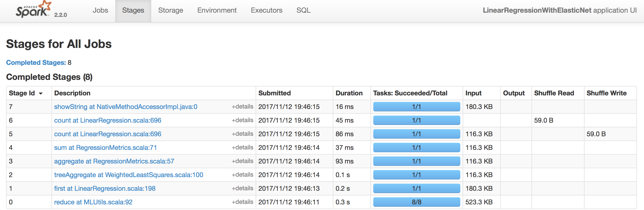
Task: Expand +details for sum at RegressionMetrics
Action: click(x=242, y=148)
